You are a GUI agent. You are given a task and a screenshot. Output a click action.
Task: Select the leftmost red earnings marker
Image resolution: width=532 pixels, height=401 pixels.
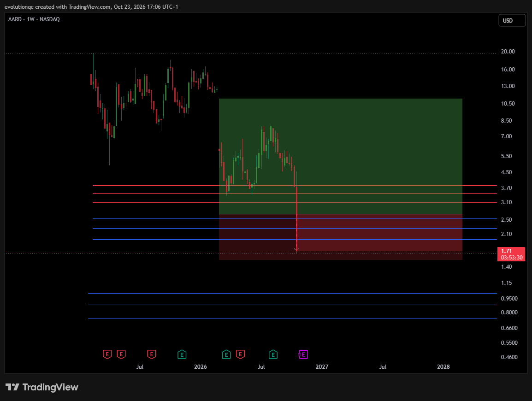click(107, 354)
